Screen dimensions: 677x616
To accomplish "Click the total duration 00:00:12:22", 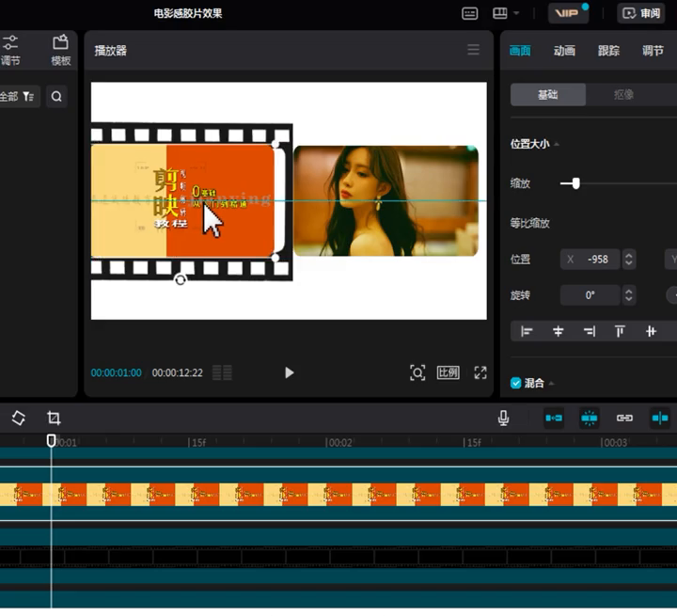I will point(178,372).
